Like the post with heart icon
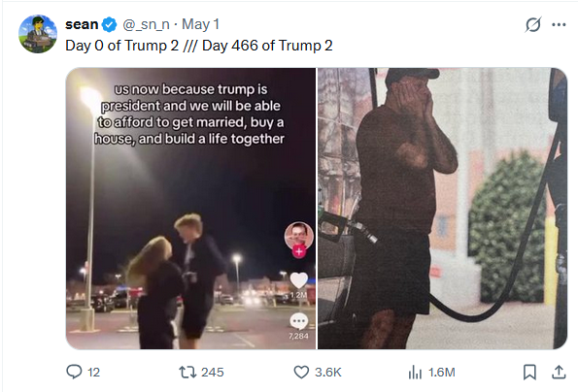578x392 pixels. point(301,373)
